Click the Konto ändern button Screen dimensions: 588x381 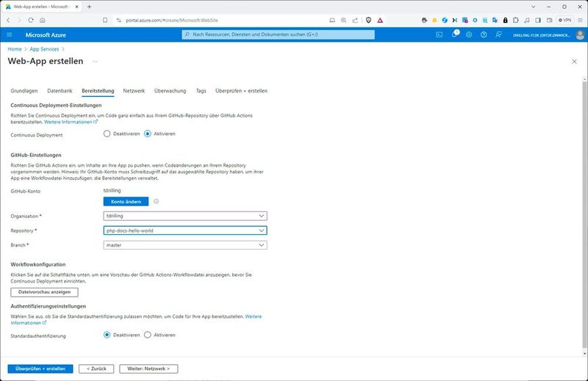(x=126, y=202)
